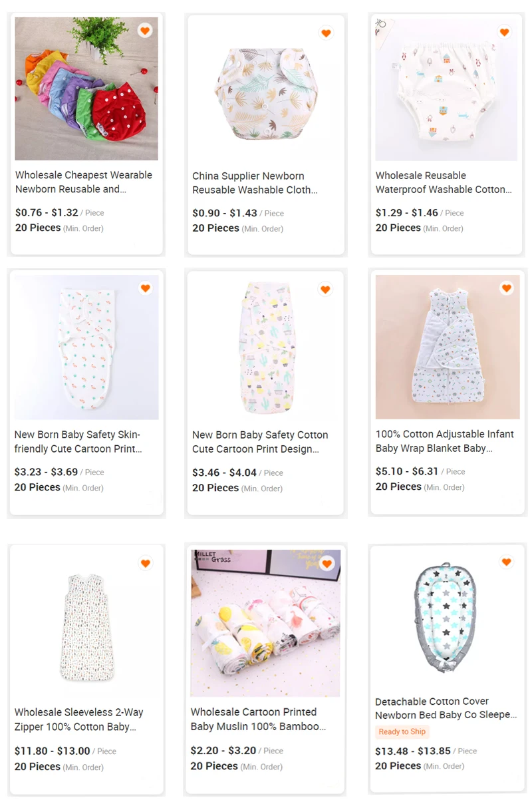Open the Wholesale Reusable Waterproof product title
Screen dimensions: 532x810
coord(444,182)
